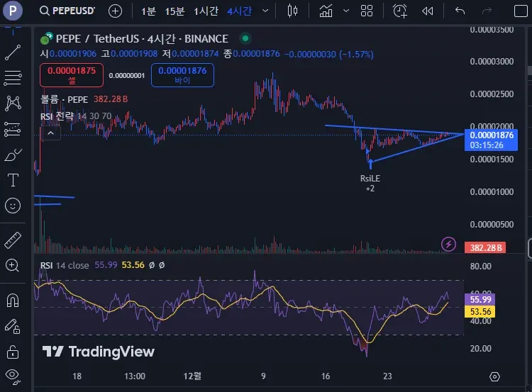Undo the last chart action
This screenshot has height=392, width=532.
(x=460, y=11)
